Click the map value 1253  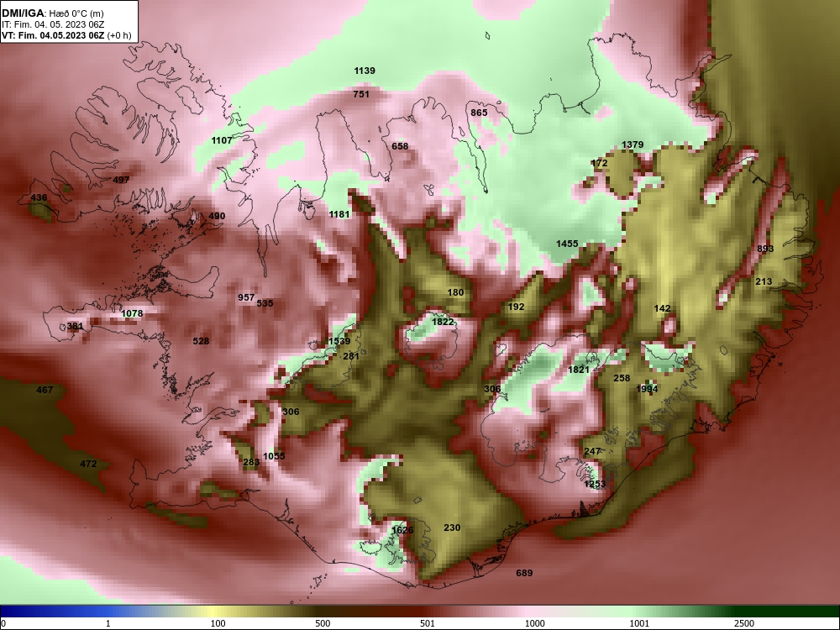click(x=595, y=485)
